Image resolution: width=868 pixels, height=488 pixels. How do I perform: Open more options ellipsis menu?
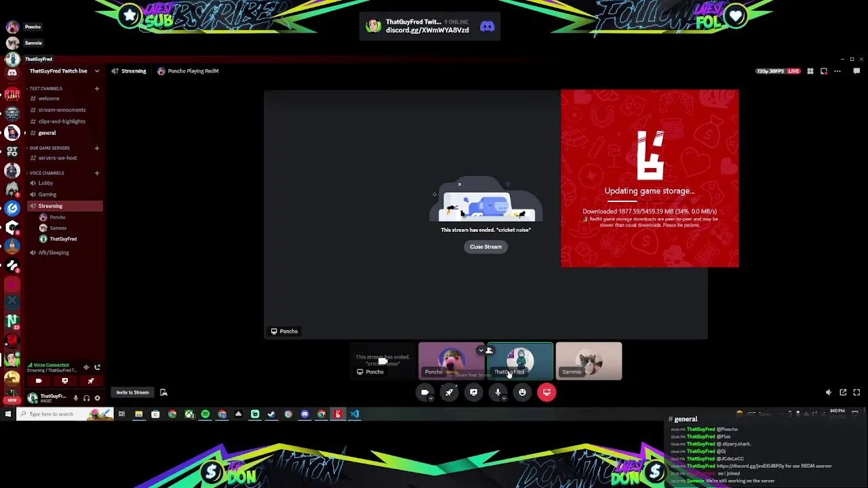tap(837, 71)
